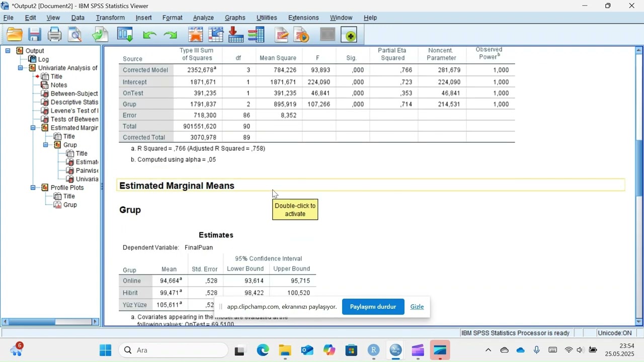Viewport: 644px width, 362px height.
Task: Open the File menu
Action: [x=9, y=18]
